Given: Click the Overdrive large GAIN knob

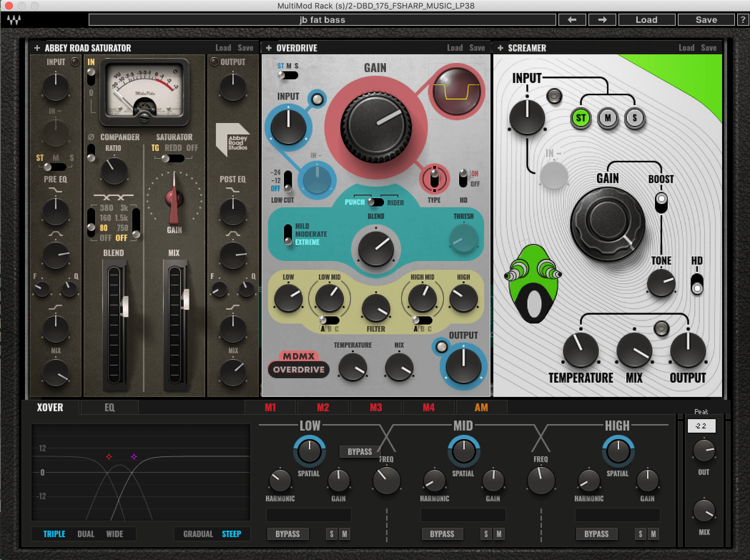Looking at the screenshot, I should 376,127.
